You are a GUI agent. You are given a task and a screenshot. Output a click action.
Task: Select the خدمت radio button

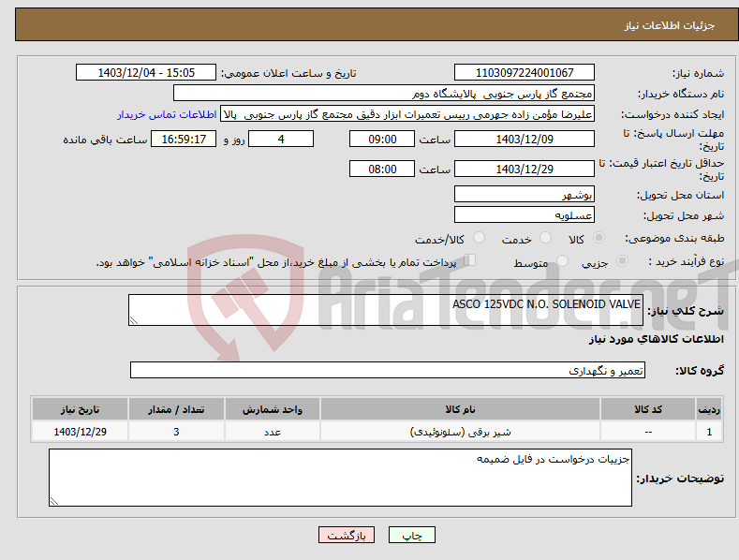[545, 238]
